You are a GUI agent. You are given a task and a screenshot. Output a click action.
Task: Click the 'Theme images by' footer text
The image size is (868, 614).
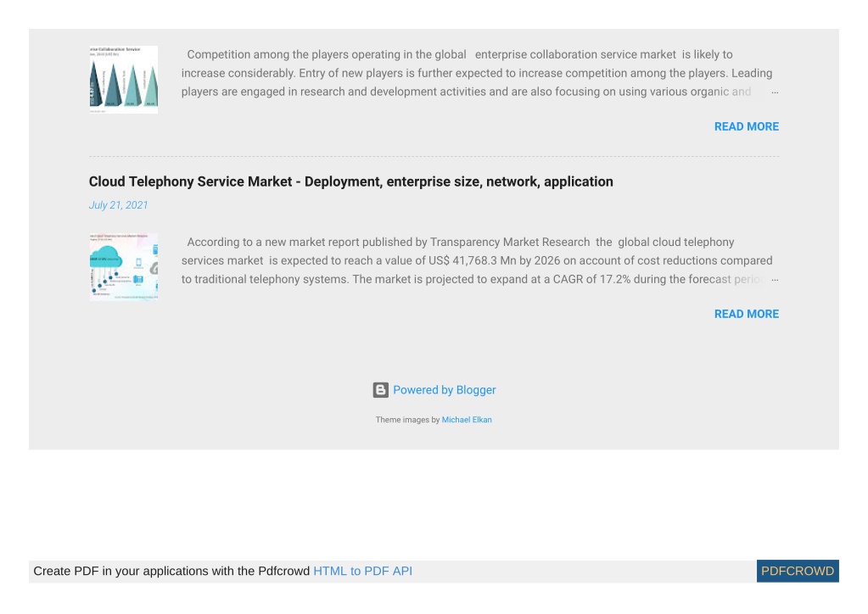[407, 420]
